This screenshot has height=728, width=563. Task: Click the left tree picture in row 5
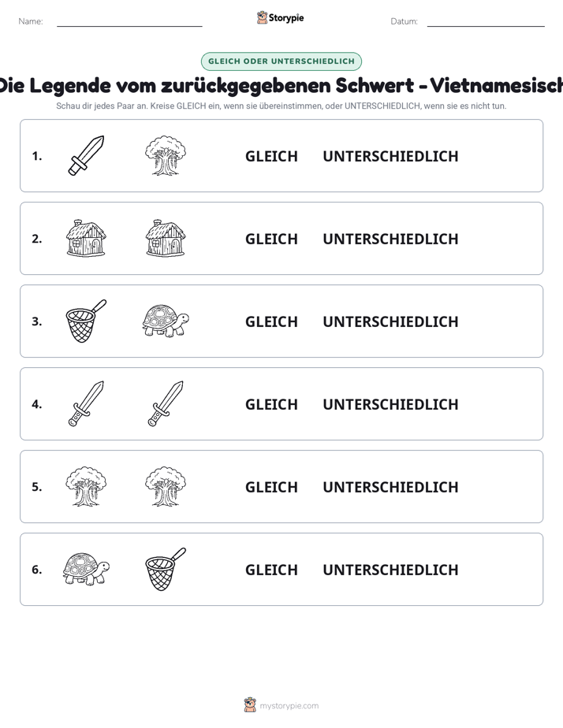[87, 486]
